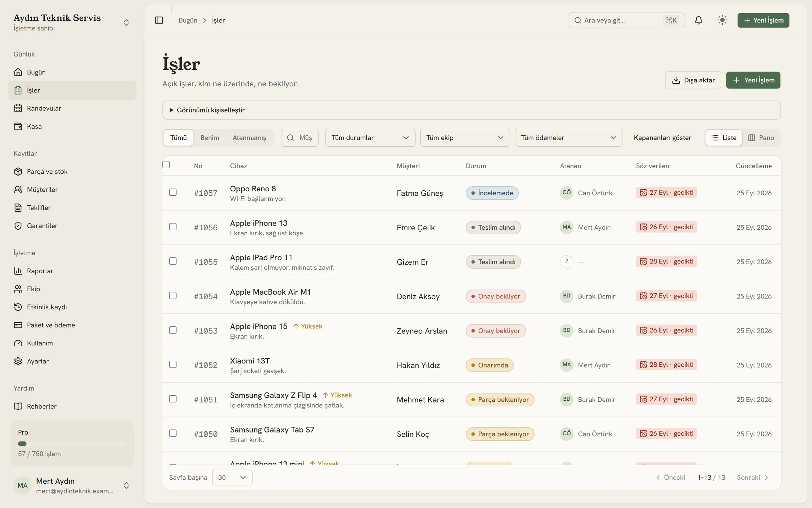812x508 pixels.
Task: Open Raporlar chart item
Action: (72, 271)
